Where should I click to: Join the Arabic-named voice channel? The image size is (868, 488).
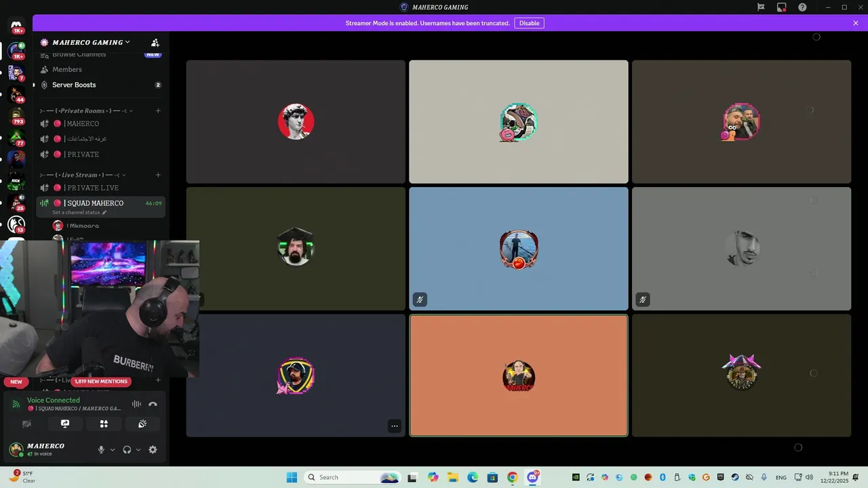pyautogui.click(x=100, y=139)
